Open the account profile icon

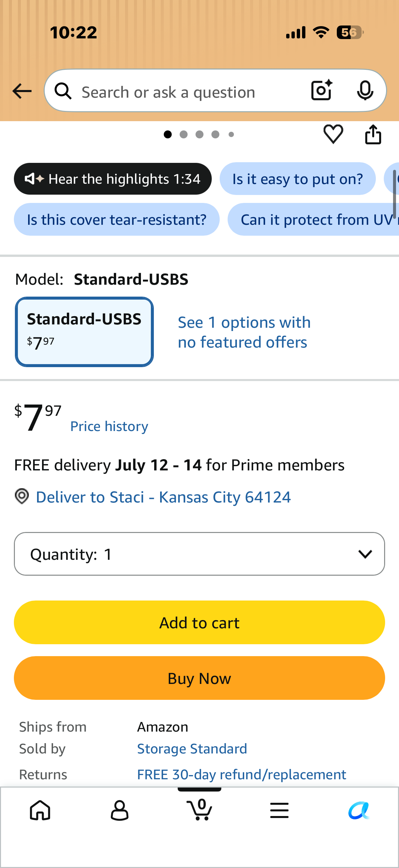tap(119, 810)
